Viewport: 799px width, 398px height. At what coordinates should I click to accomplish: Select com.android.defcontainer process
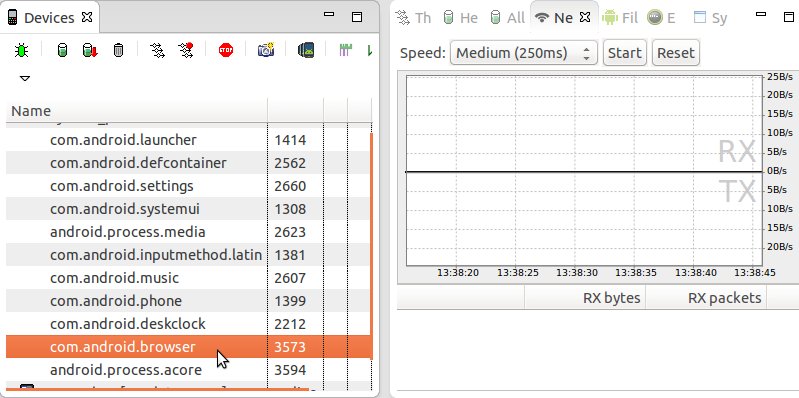click(x=138, y=163)
